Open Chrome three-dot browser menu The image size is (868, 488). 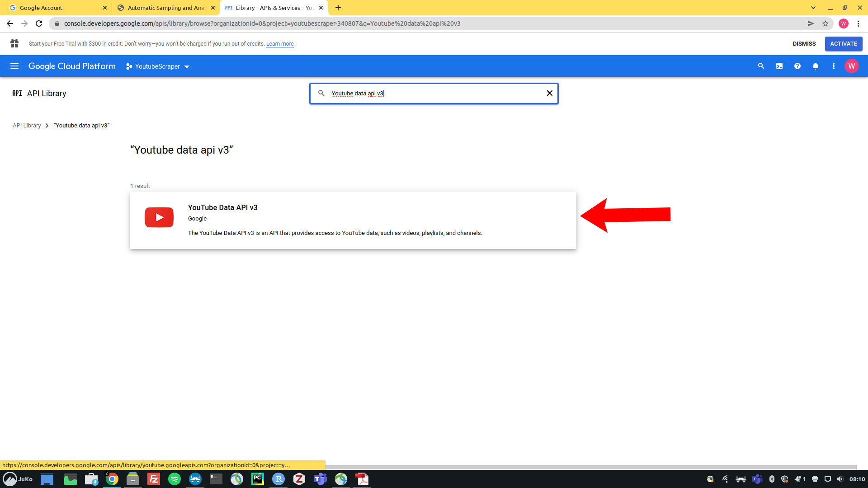click(x=858, y=23)
